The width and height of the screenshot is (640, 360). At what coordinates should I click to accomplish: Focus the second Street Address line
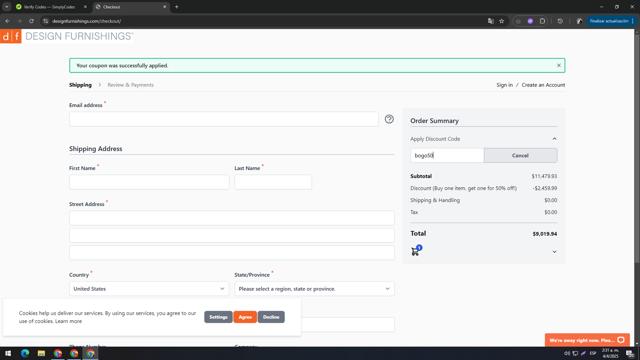pyautogui.click(x=232, y=235)
